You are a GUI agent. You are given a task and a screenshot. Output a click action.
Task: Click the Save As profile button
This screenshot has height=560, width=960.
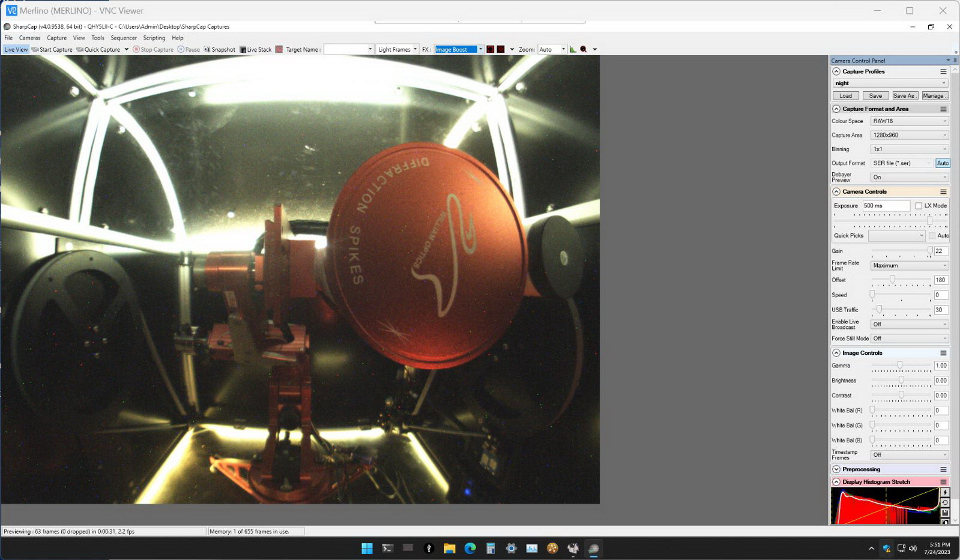tap(905, 95)
